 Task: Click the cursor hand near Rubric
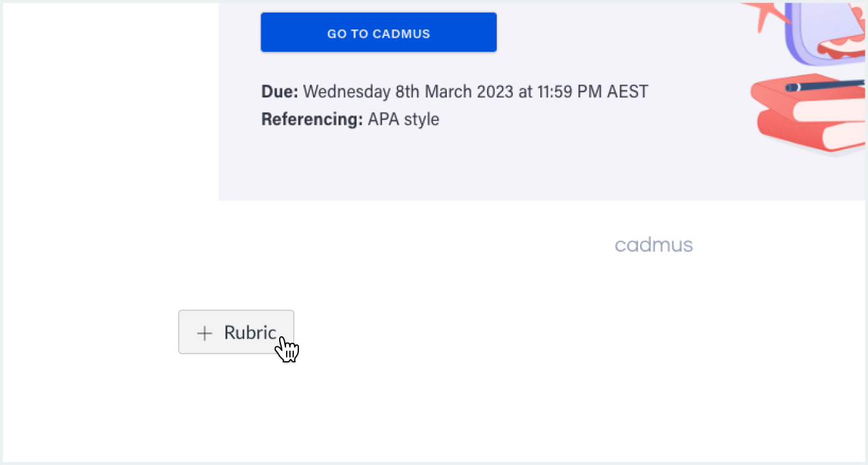pyautogui.click(x=287, y=348)
